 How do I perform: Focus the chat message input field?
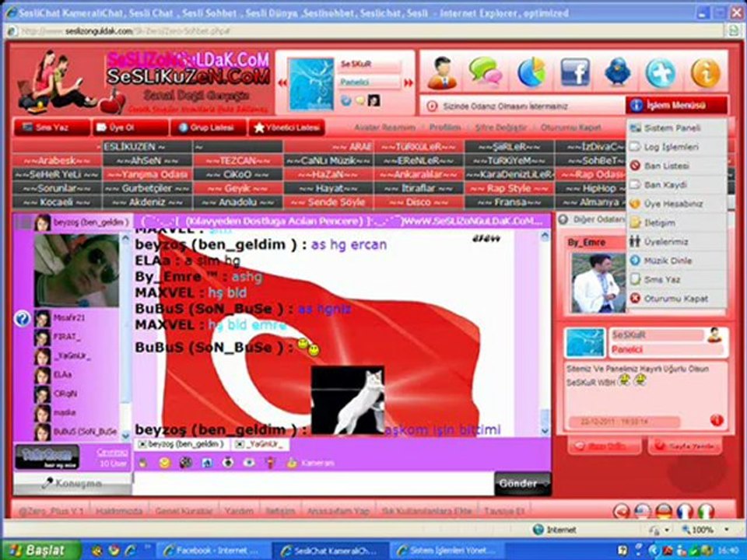pyautogui.click(x=314, y=483)
